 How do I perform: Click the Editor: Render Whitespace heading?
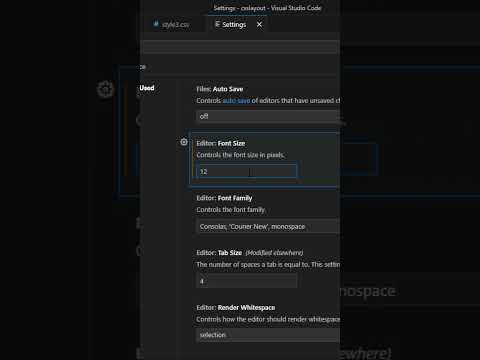tap(236, 307)
